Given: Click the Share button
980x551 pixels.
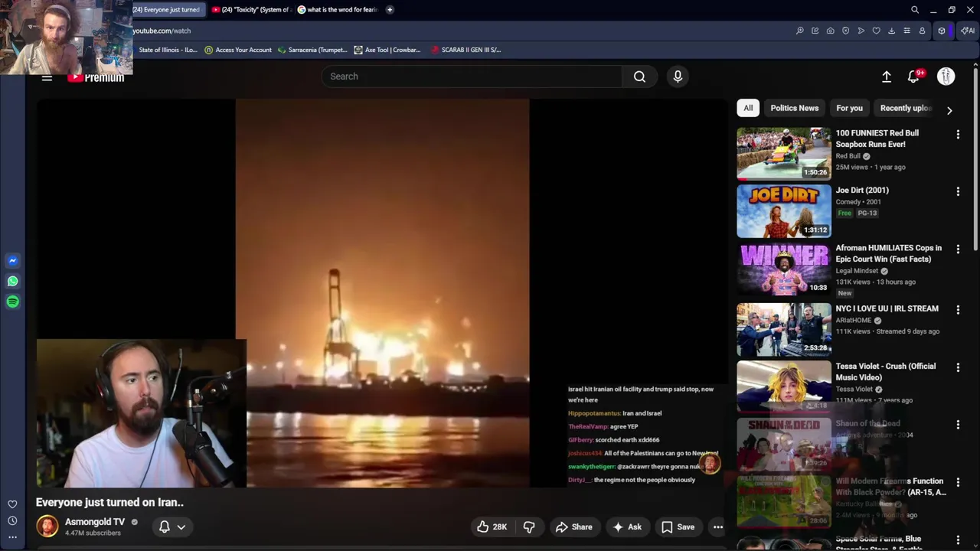Looking at the screenshot, I should click(x=574, y=527).
